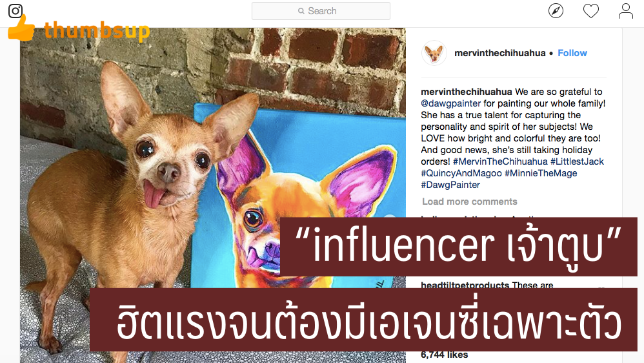Open the #LittlestJack hashtag
This screenshot has height=363, width=644.
pos(577,161)
